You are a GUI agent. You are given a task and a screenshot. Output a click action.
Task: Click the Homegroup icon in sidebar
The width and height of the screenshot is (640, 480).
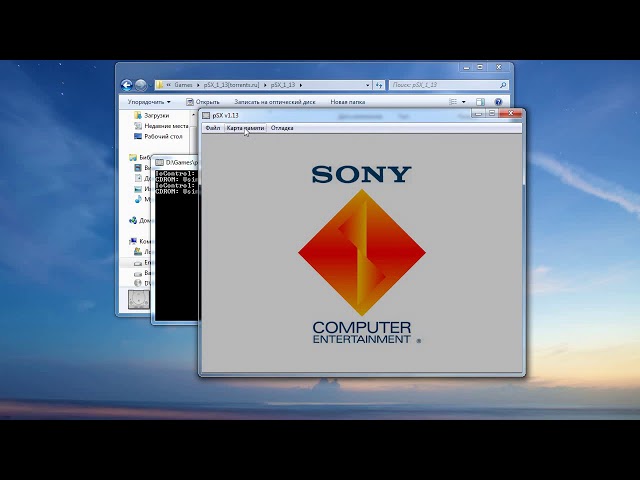pos(133,220)
